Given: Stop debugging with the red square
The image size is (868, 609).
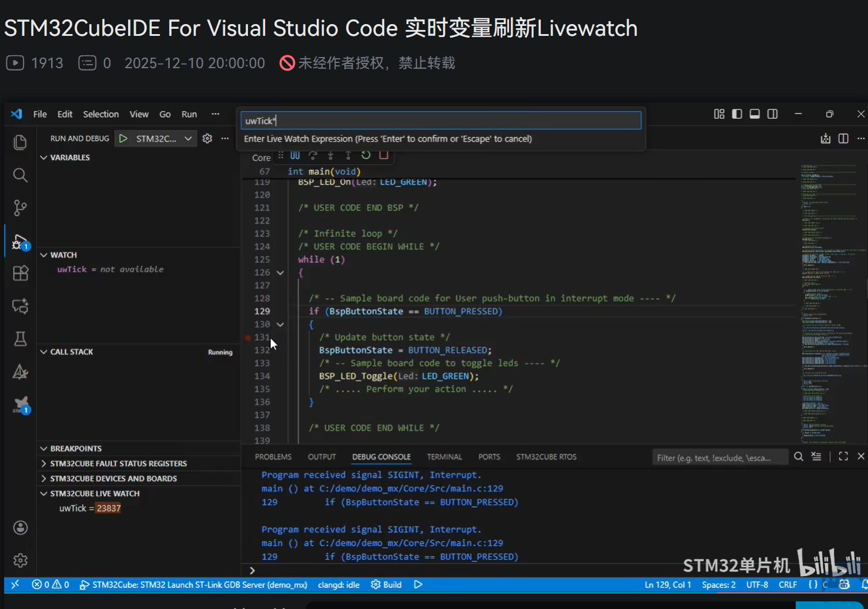Looking at the screenshot, I should tap(384, 155).
